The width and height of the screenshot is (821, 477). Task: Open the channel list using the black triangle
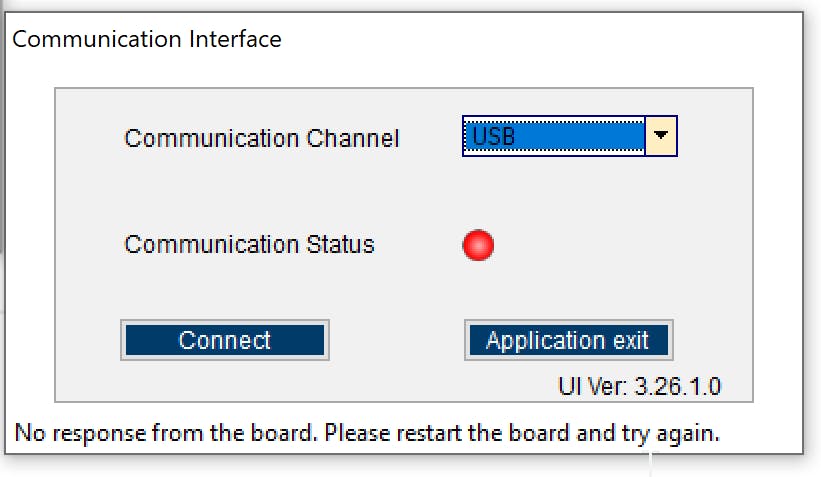click(660, 135)
